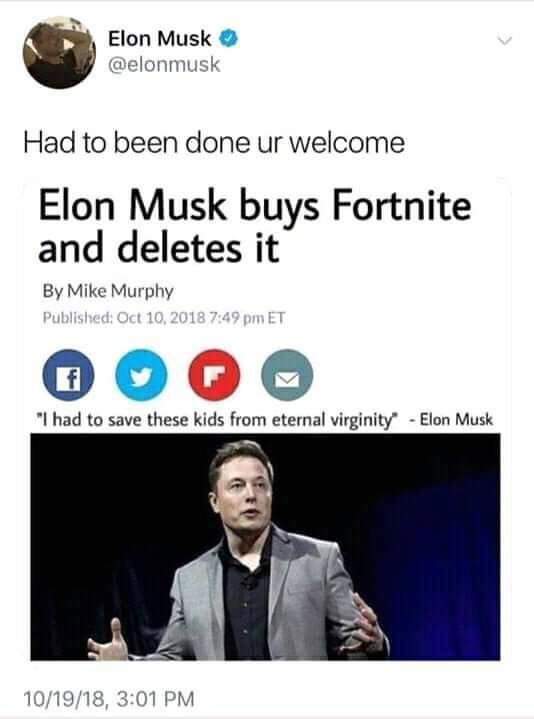534x719 pixels.
Task: Click the quote caption about saving these kids
Action: point(217,420)
